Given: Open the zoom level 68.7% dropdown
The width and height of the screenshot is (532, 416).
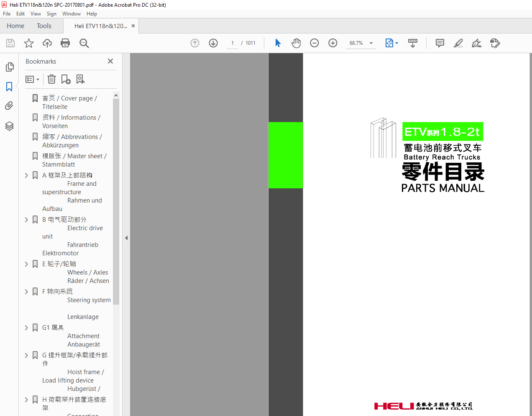Looking at the screenshot, I should 371,43.
